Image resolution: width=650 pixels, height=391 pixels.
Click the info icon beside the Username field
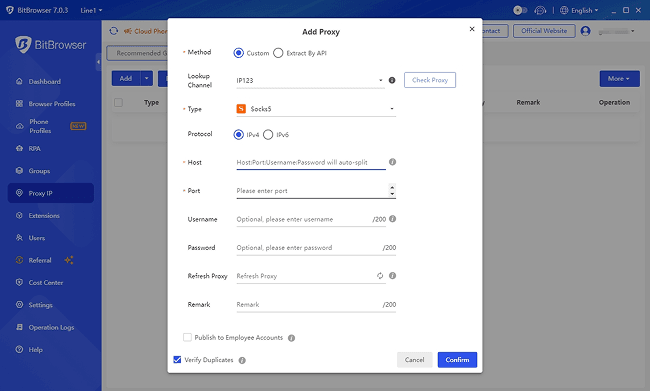(x=392, y=219)
